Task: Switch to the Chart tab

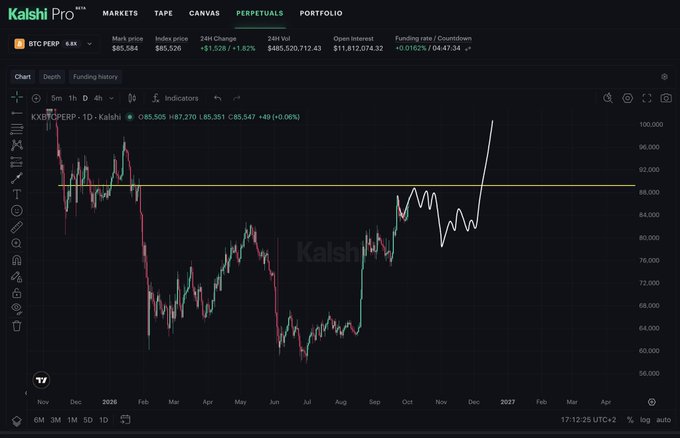Action: (23, 77)
